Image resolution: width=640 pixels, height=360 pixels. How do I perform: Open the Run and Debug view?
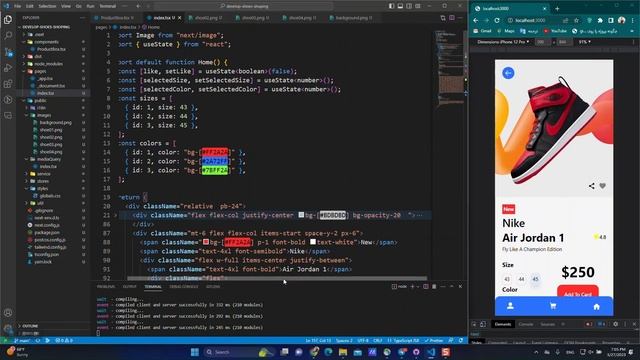point(8,68)
